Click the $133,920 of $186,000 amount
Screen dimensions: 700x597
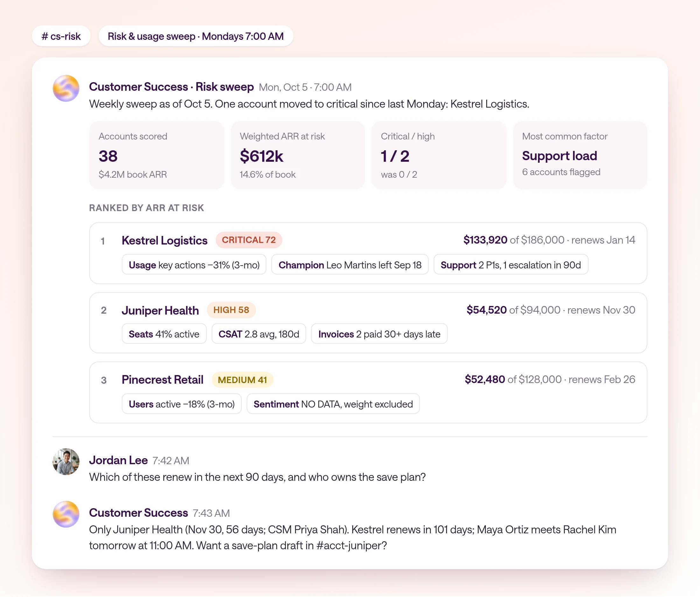514,240
